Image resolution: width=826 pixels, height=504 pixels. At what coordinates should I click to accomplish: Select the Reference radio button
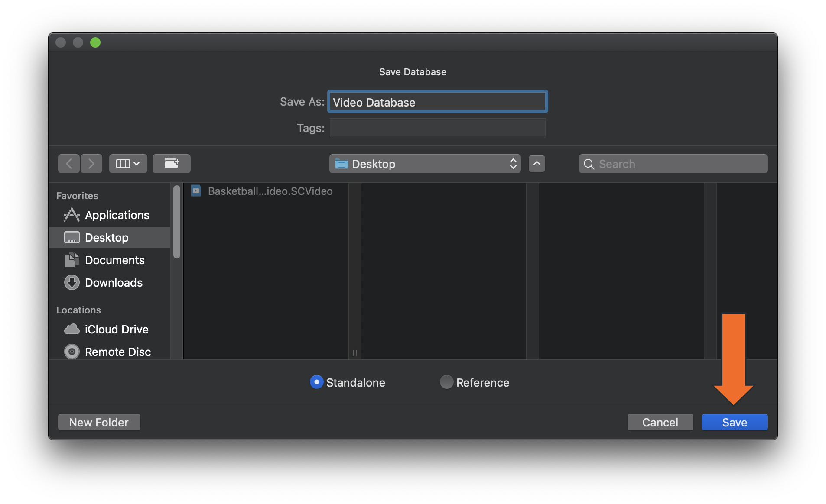coord(446,382)
